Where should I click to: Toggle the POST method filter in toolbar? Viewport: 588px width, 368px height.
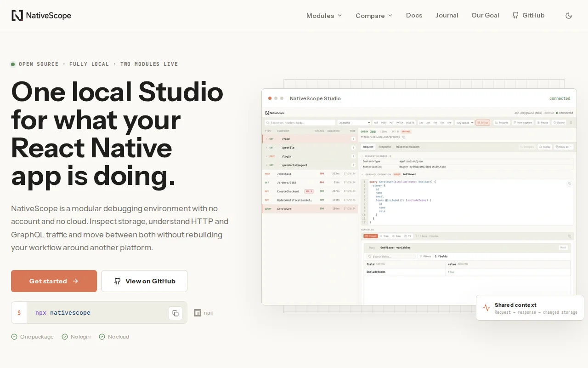pos(384,123)
